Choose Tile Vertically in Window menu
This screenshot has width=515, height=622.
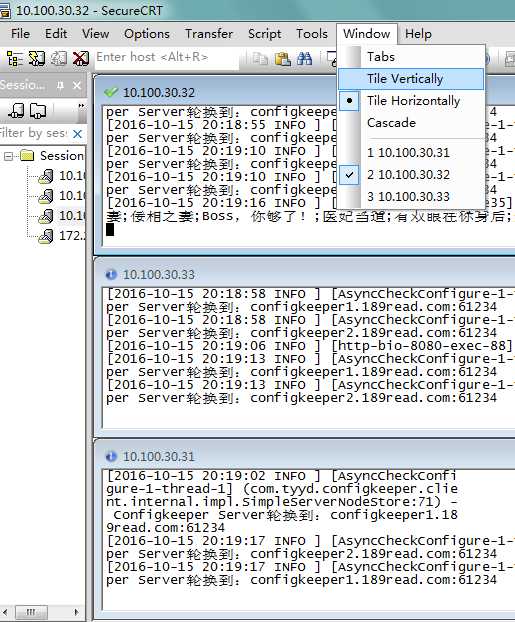(x=411, y=79)
